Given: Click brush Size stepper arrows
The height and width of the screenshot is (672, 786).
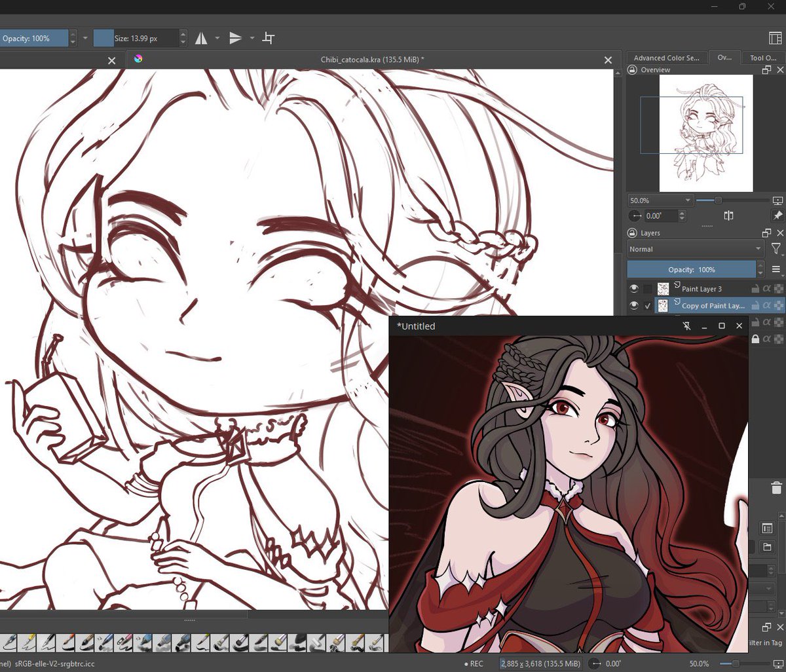Looking at the screenshot, I should pos(183,38).
